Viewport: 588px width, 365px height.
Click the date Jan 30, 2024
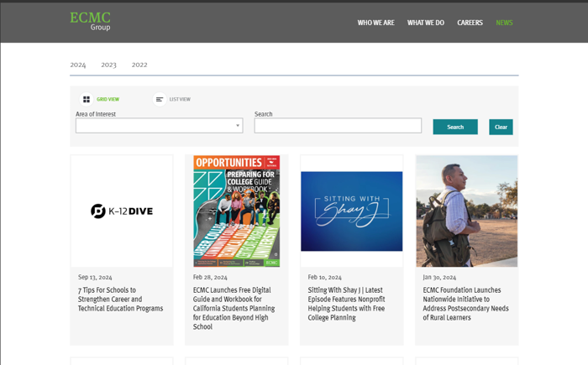(439, 277)
